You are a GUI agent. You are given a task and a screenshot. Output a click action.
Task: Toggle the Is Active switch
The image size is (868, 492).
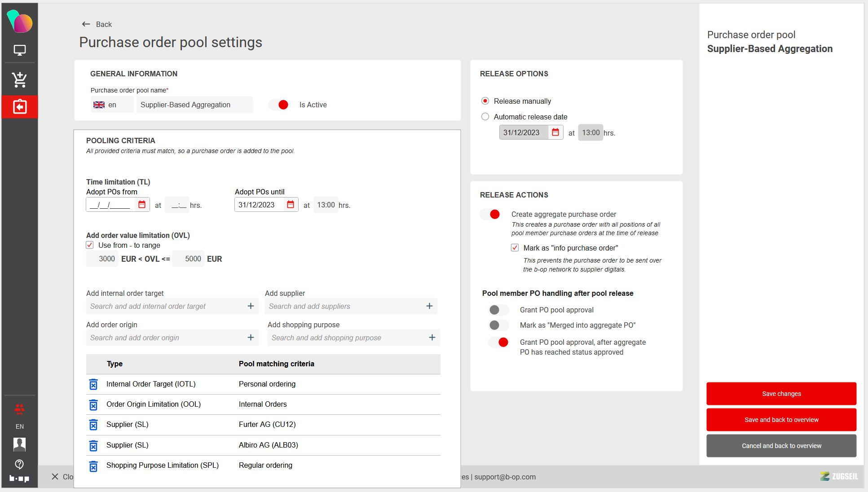click(x=279, y=105)
